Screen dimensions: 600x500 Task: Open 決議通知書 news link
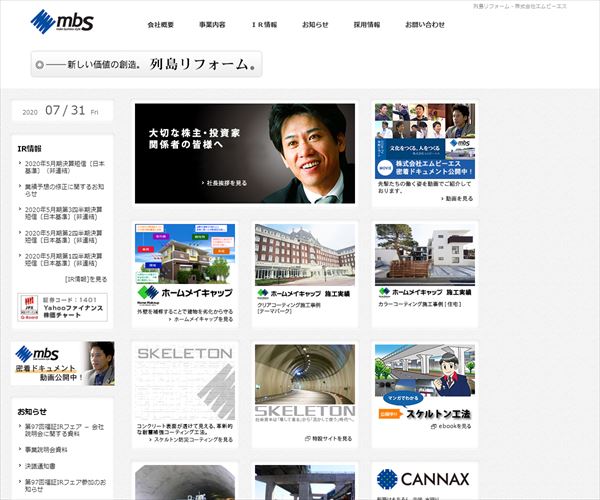pos(40,466)
